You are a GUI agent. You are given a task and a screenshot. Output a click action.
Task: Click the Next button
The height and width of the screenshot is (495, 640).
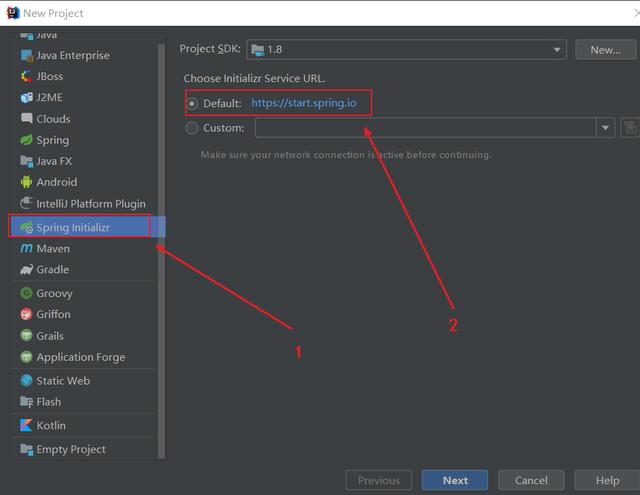click(x=455, y=480)
